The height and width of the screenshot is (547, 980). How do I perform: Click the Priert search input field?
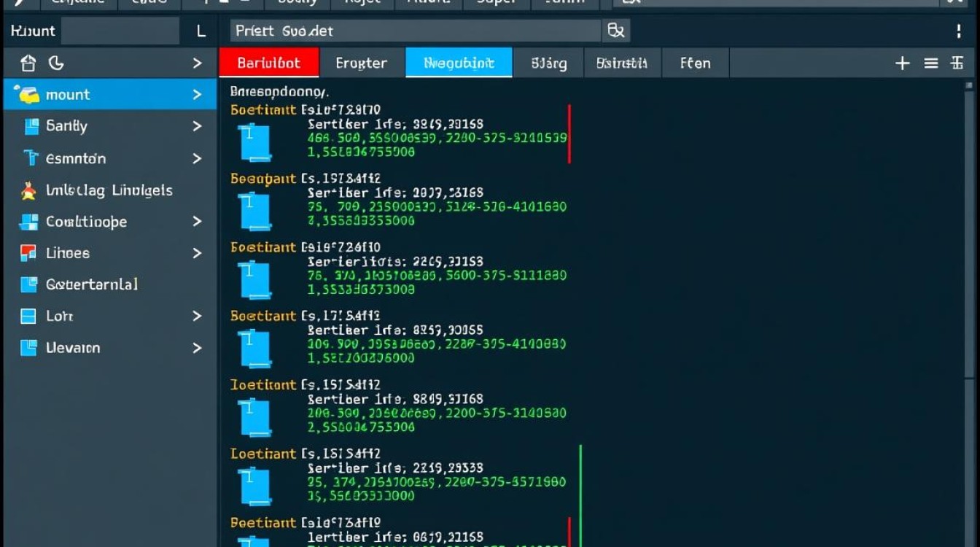click(x=416, y=31)
